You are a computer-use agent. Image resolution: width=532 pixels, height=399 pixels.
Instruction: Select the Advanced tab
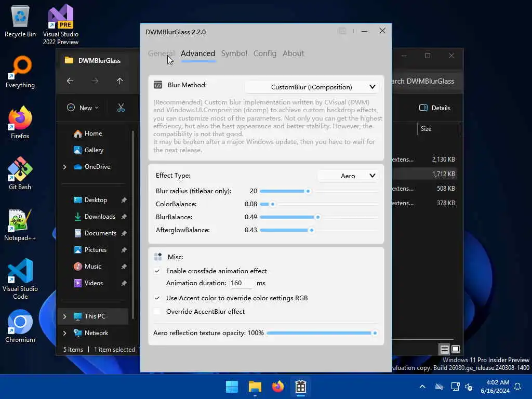tap(198, 54)
